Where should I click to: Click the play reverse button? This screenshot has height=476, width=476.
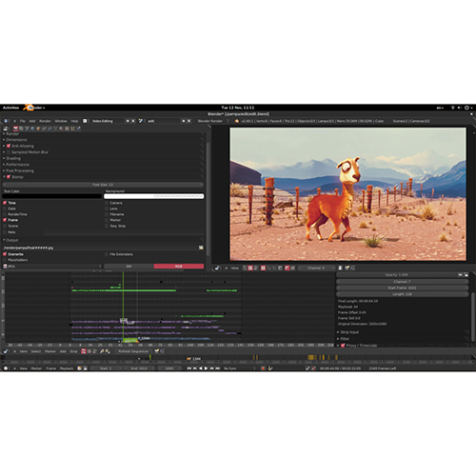pos(201,368)
